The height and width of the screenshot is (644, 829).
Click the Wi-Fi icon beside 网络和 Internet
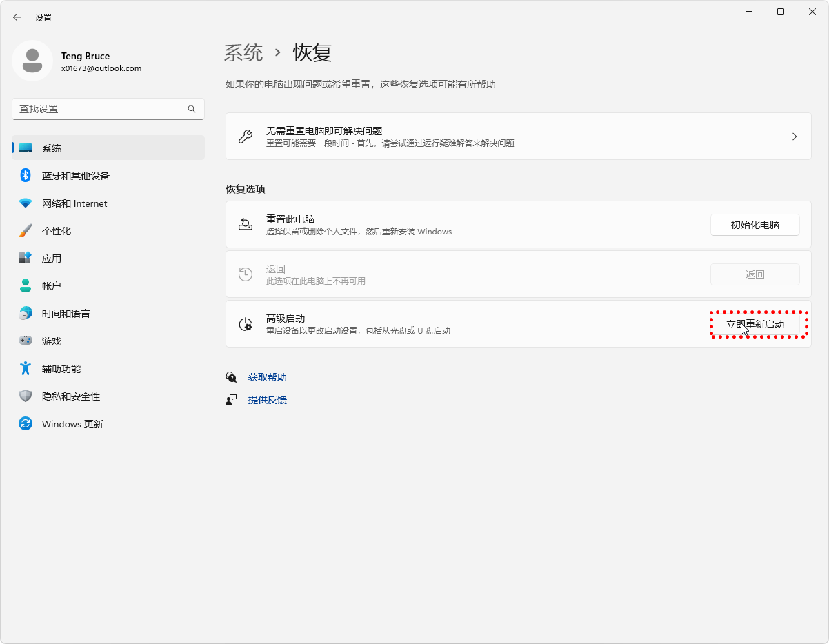(26, 203)
